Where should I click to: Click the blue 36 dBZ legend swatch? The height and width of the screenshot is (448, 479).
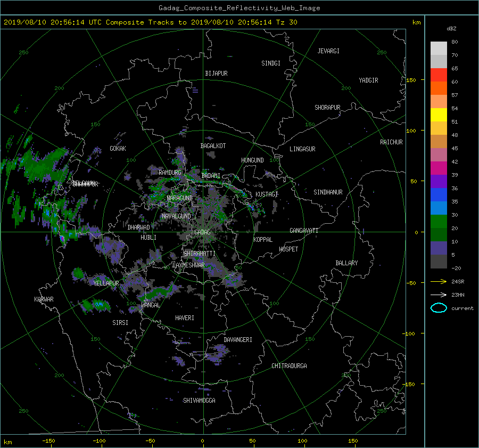coord(439,195)
